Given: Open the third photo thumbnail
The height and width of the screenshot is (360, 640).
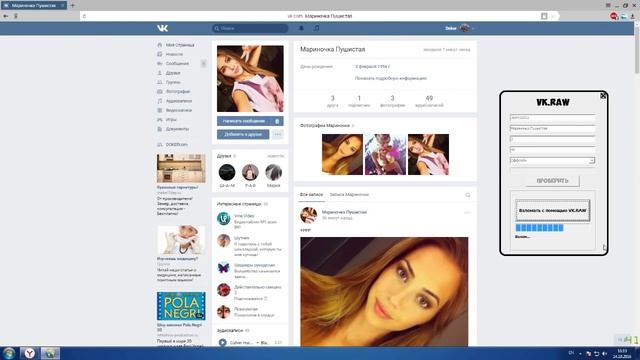Looking at the screenshot, I should click(x=429, y=155).
